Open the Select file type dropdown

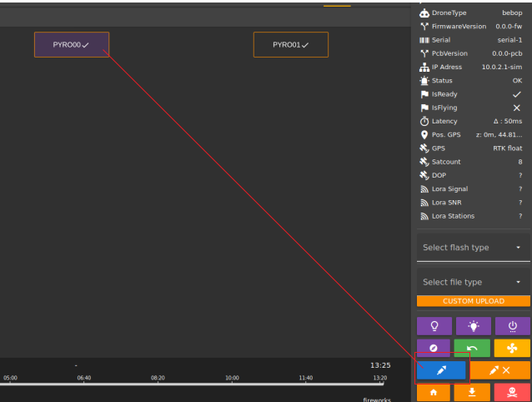pos(473,282)
